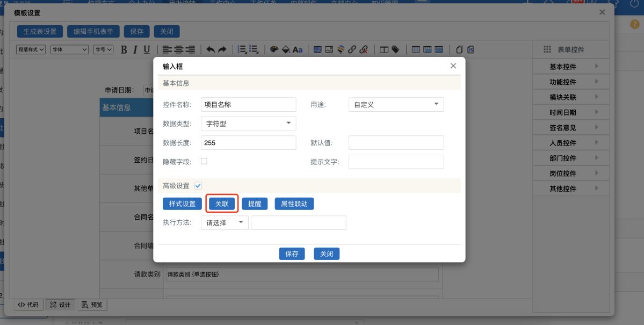Open the text color palette icon
This screenshot has width=644, height=325.
[x=274, y=49]
